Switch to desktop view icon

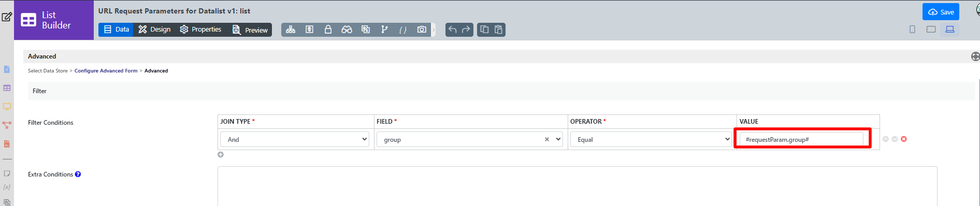pos(949,30)
